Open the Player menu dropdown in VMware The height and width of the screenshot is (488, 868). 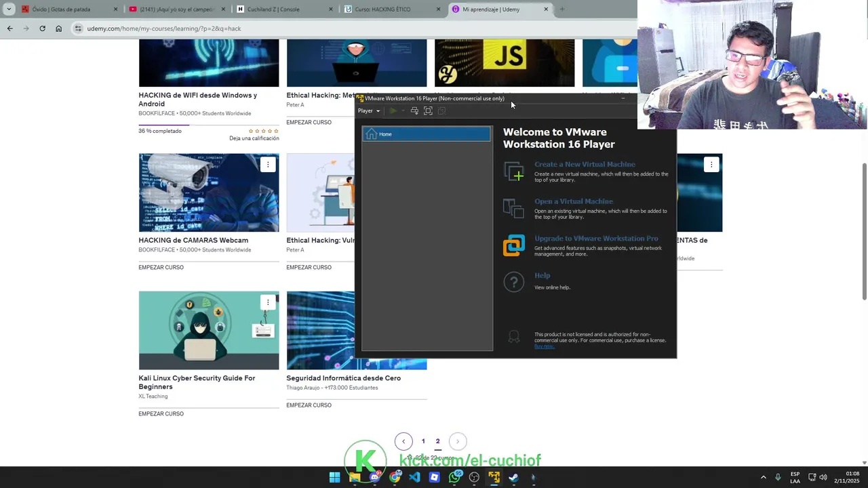[x=369, y=110]
